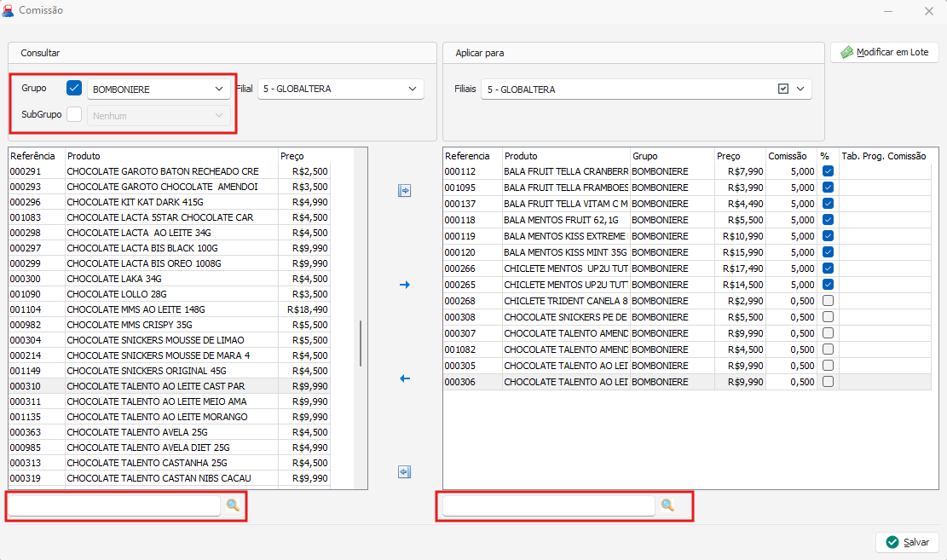Enable the SubGrupo filter checkbox
947x560 pixels.
point(74,114)
